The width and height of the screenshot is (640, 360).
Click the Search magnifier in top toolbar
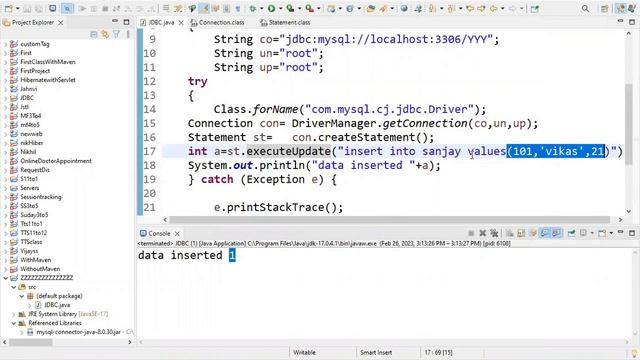585,9
